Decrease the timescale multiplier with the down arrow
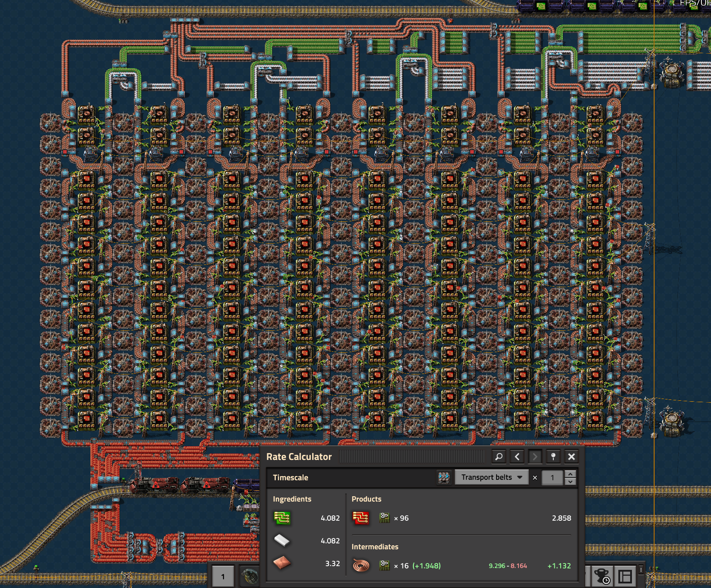 pyautogui.click(x=570, y=481)
